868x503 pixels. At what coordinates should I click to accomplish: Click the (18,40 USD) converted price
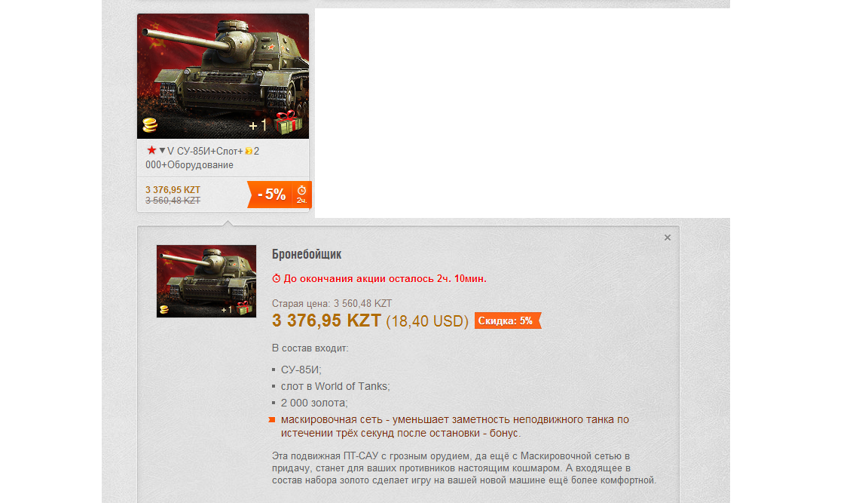point(426,321)
